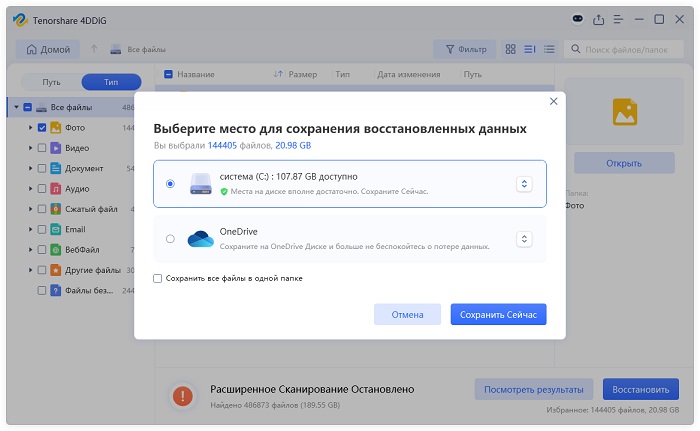Click the Домой button

48,49
